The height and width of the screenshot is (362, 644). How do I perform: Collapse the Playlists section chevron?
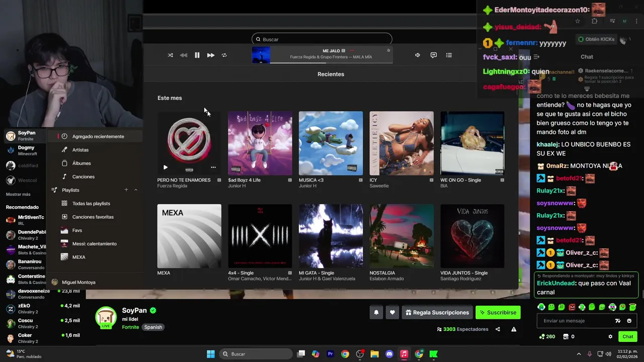(x=136, y=190)
